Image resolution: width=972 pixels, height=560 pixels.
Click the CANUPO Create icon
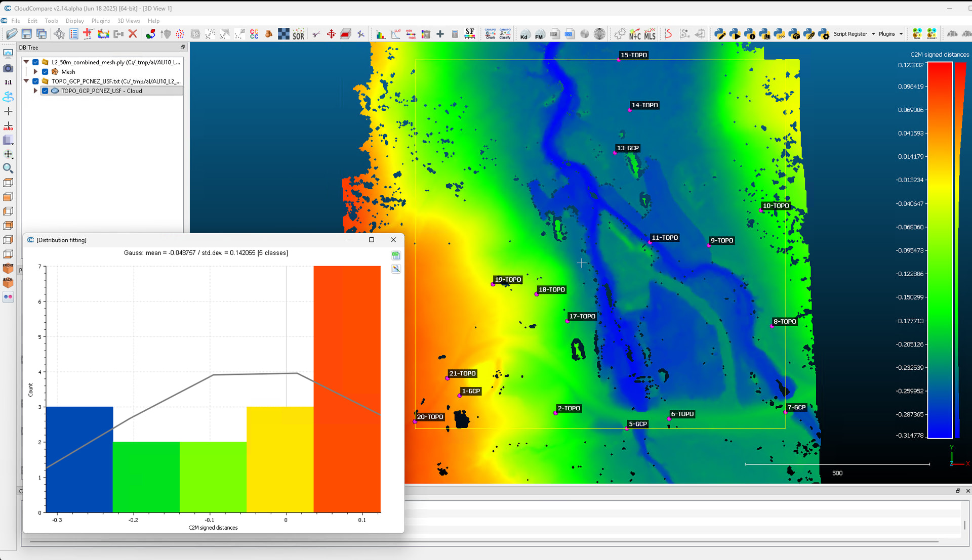[490, 34]
